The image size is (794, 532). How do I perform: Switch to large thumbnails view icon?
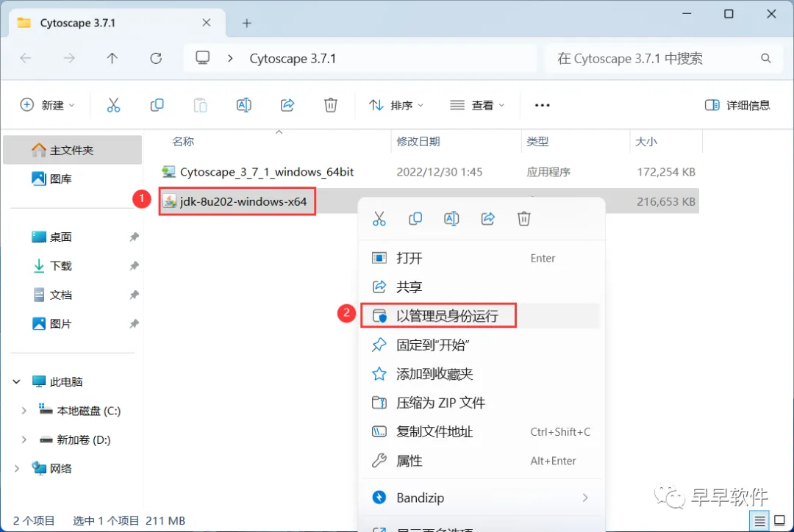(x=780, y=520)
